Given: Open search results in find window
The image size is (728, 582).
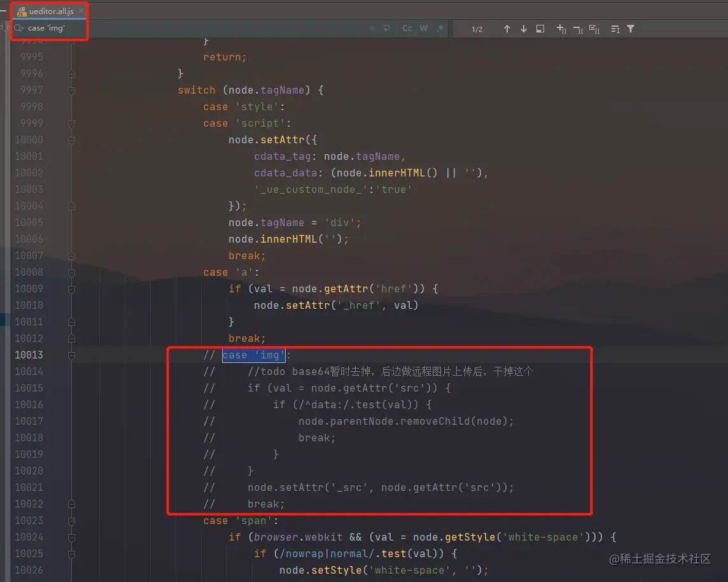Looking at the screenshot, I should click(x=540, y=29).
